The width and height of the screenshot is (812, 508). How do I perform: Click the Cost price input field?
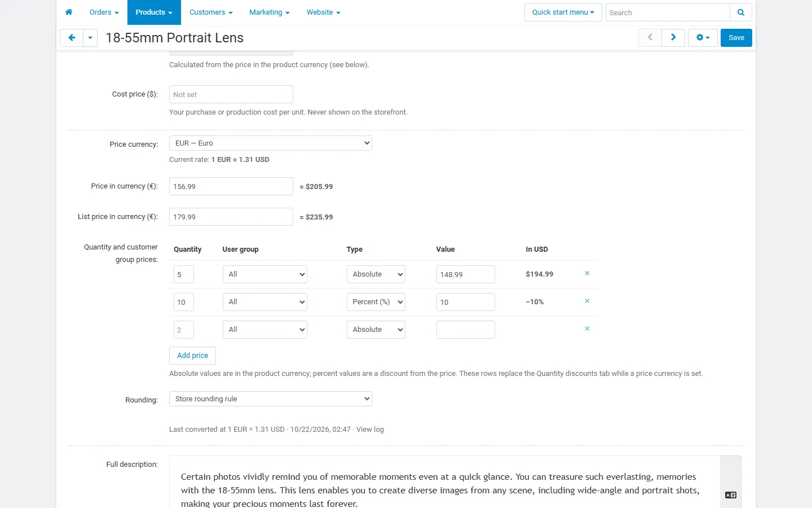coord(231,94)
